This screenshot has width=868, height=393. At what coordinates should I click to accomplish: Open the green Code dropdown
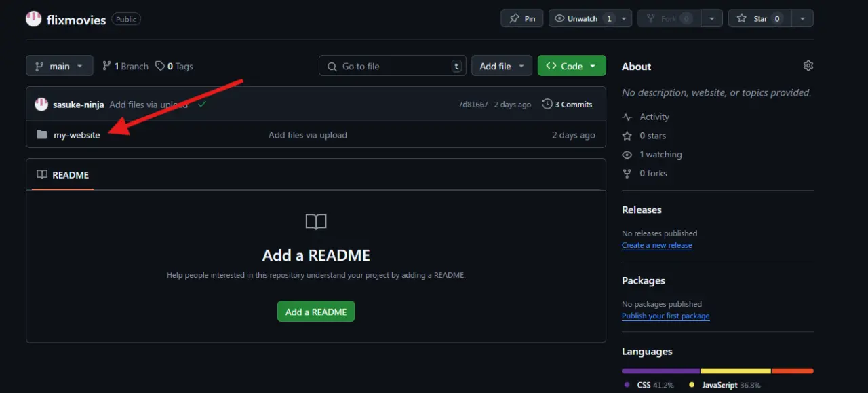coord(572,66)
